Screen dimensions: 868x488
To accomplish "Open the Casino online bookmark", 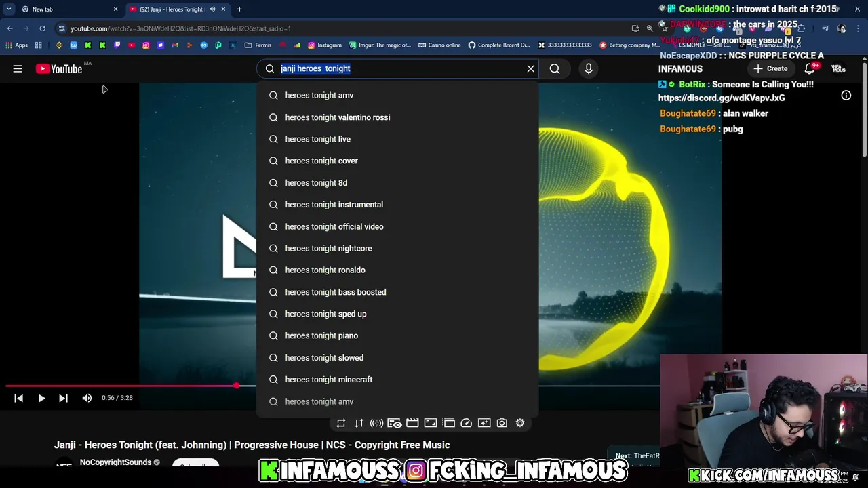I will point(439,45).
